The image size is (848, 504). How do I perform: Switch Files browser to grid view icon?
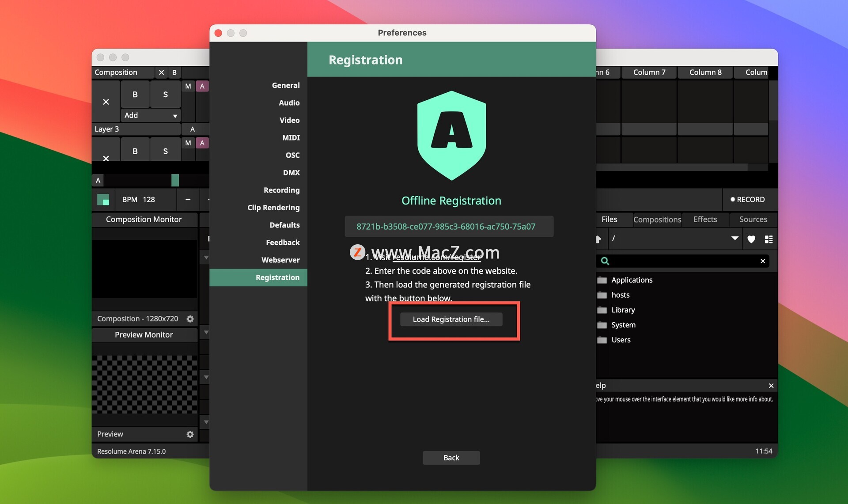(769, 239)
